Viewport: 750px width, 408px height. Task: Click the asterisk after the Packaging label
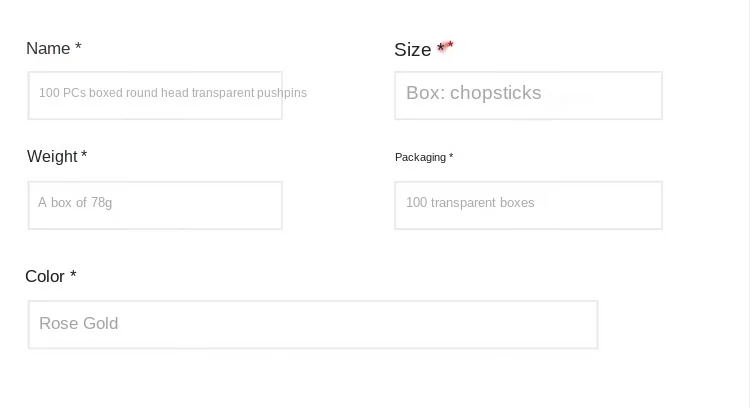pyautogui.click(x=451, y=157)
